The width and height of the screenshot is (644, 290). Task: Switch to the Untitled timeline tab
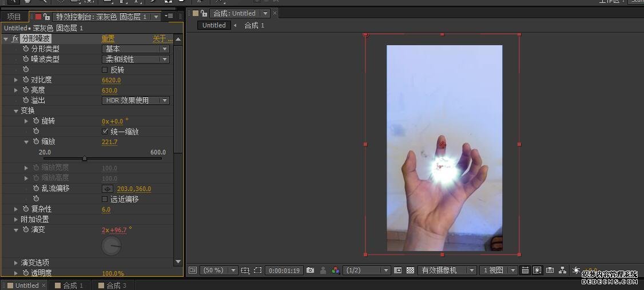[x=27, y=285]
